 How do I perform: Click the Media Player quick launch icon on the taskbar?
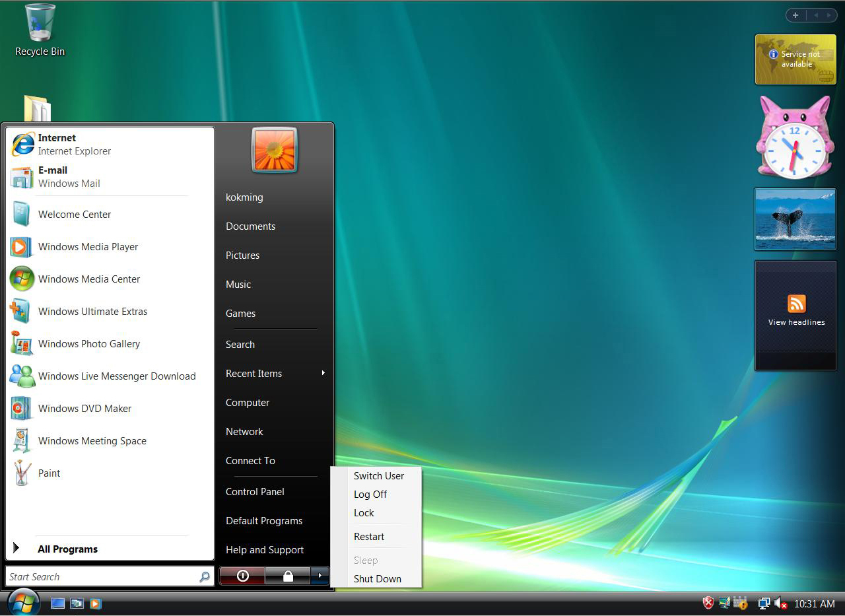[x=96, y=603]
